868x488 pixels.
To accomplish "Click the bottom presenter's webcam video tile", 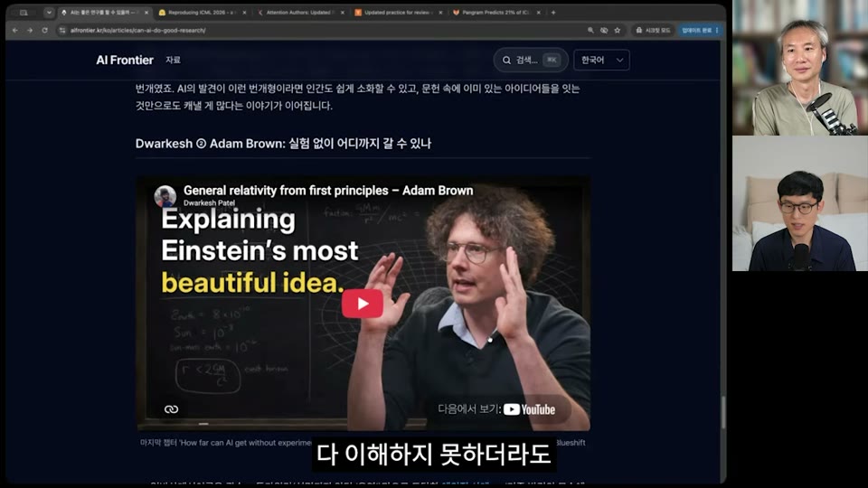I will pyautogui.click(x=800, y=203).
